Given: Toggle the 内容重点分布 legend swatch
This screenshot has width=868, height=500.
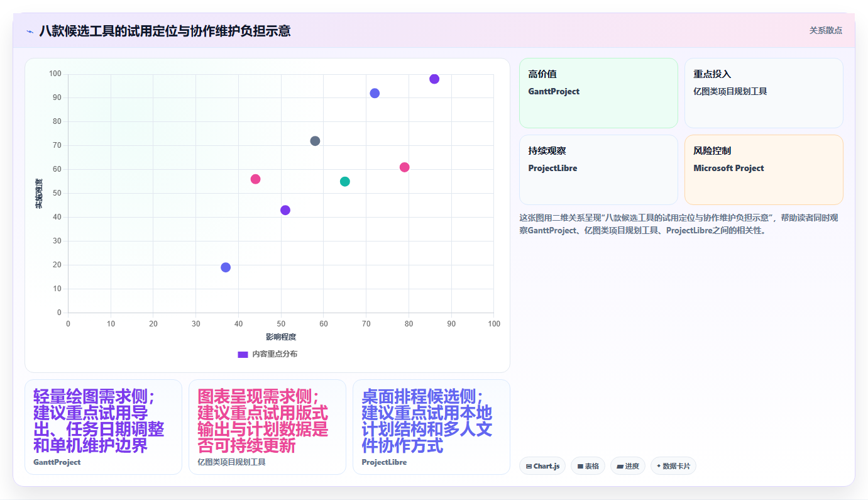Looking at the screenshot, I should [243, 354].
